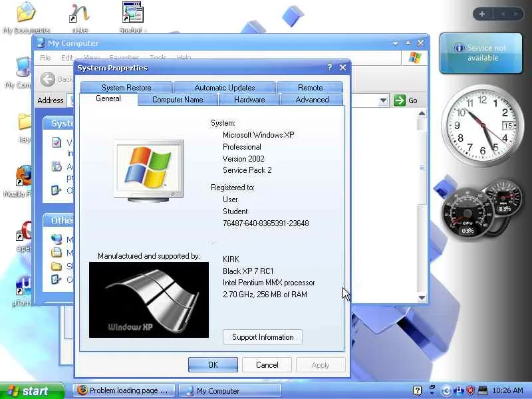Viewport: 532px width, 399px height.
Task: Click the Support Information button
Action: coord(263,337)
